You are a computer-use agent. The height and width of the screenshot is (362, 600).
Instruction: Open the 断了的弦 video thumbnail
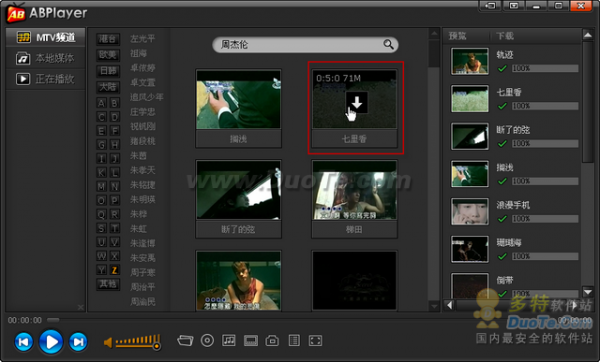pyautogui.click(x=238, y=190)
